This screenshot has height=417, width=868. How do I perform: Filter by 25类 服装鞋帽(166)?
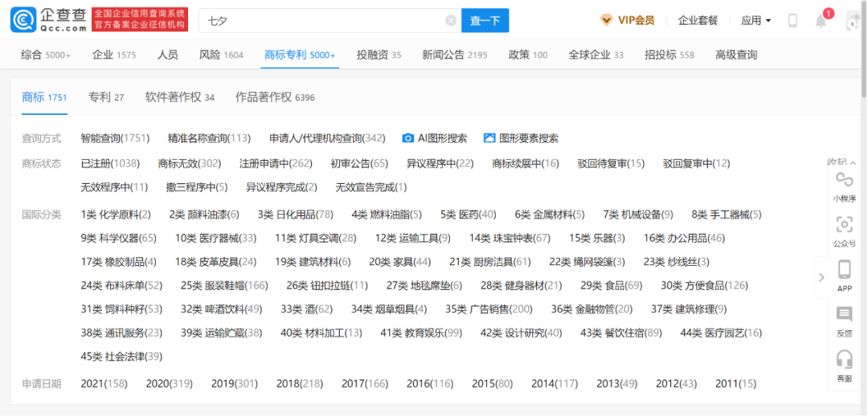224,286
